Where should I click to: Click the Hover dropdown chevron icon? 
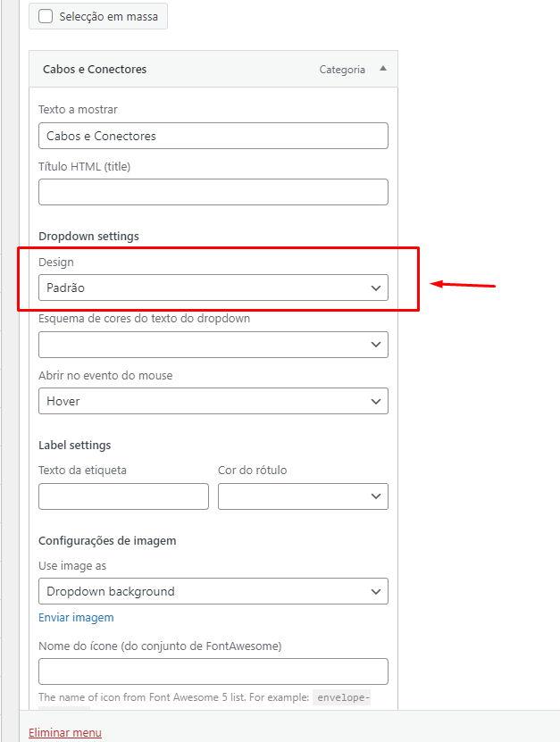pos(376,401)
